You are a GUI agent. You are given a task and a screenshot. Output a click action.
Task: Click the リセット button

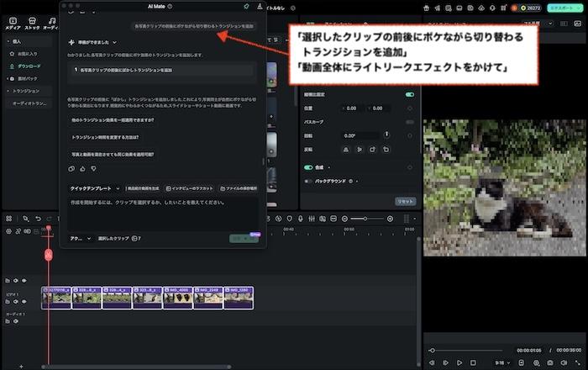pos(406,202)
